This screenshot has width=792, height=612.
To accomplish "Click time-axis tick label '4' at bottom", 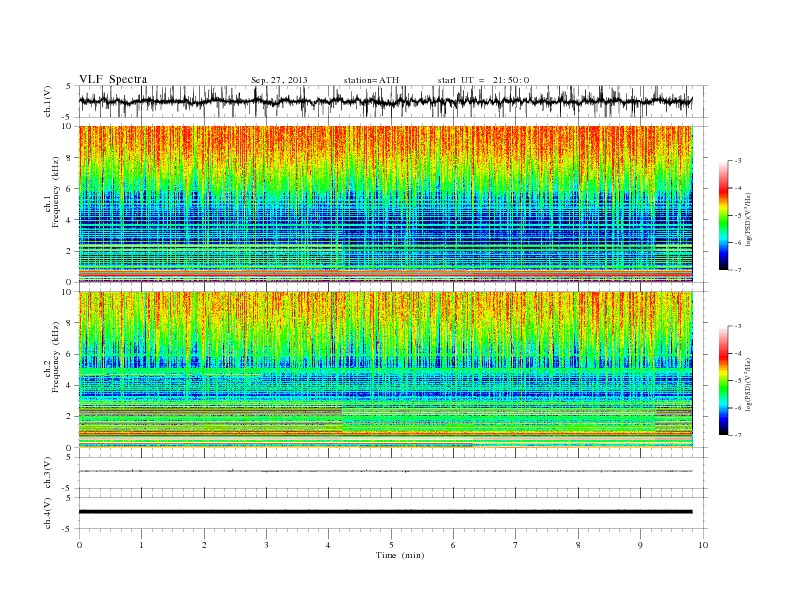I will coord(328,545).
